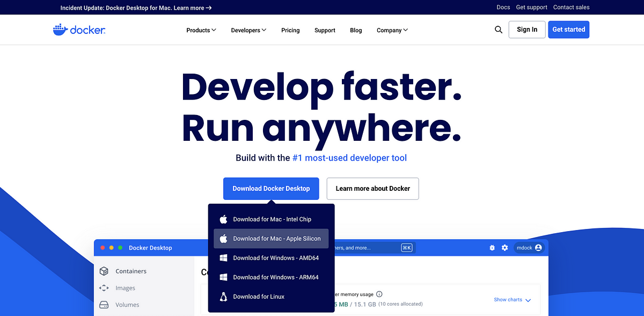Viewport: 644px width, 316px height.
Task: Click the Volumes disk icon in the sidebar
Action: 104,305
